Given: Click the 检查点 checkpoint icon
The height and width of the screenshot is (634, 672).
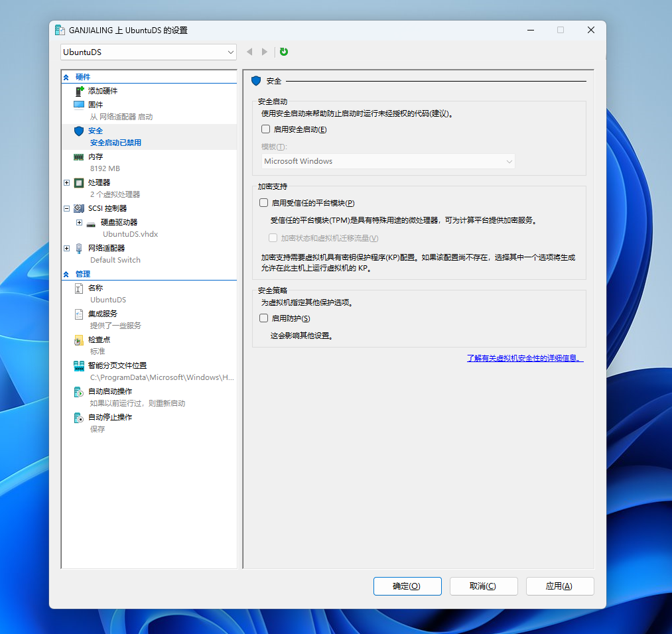Looking at the screenshot, I should point(79,340).
